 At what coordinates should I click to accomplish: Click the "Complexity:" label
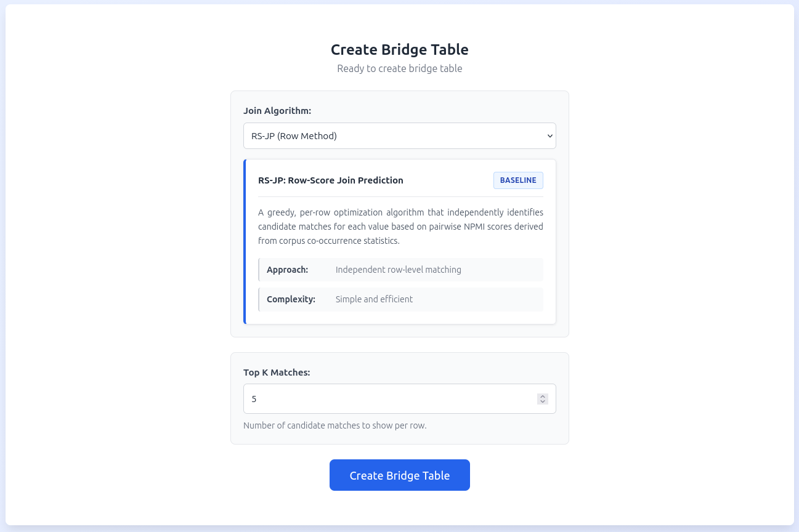[x=291, y=299]
